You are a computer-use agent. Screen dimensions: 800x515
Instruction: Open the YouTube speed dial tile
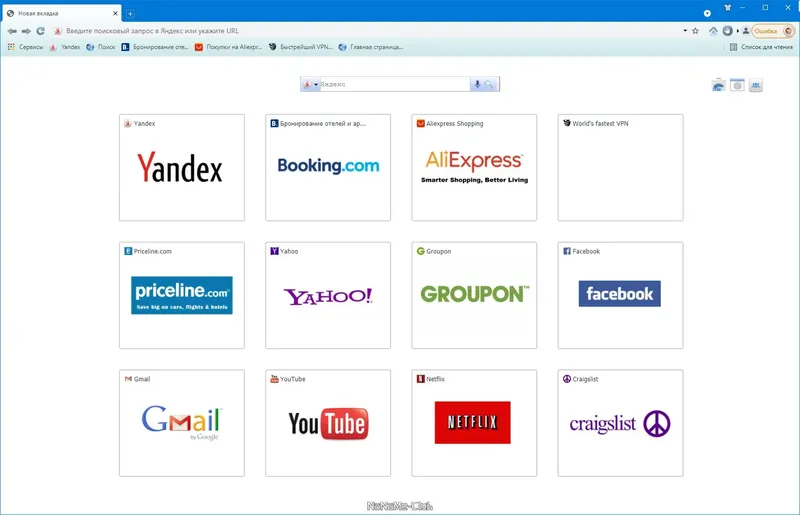[328, 423]
